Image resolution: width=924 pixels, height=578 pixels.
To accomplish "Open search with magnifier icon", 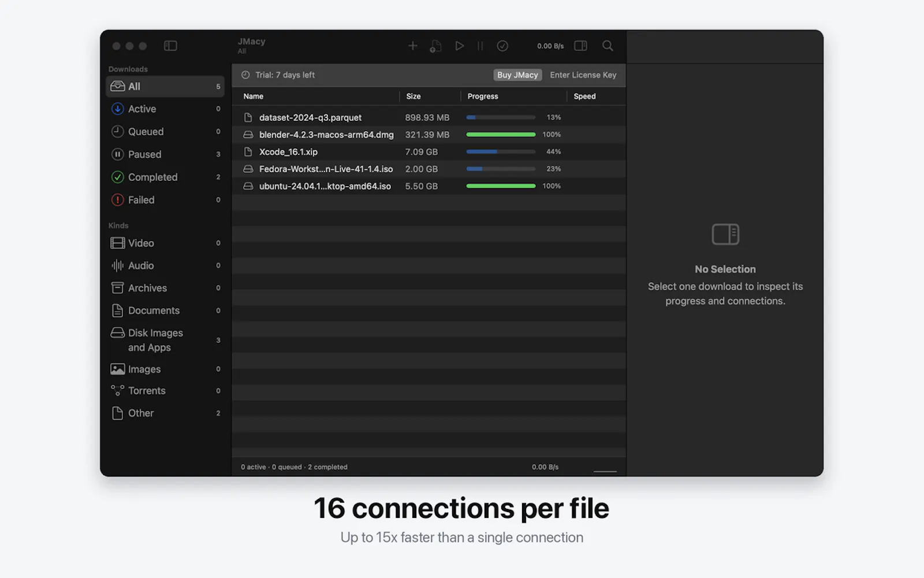I will click(x=608, y=46).
